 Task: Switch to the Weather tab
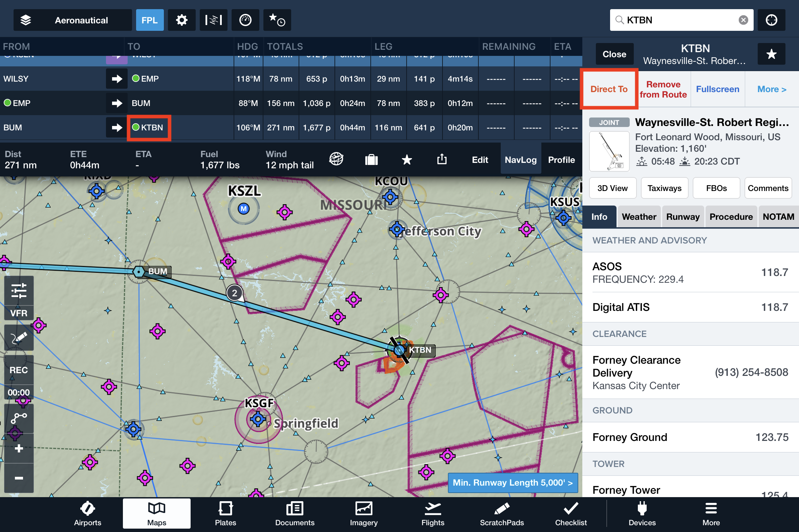(x=639, y=216)
